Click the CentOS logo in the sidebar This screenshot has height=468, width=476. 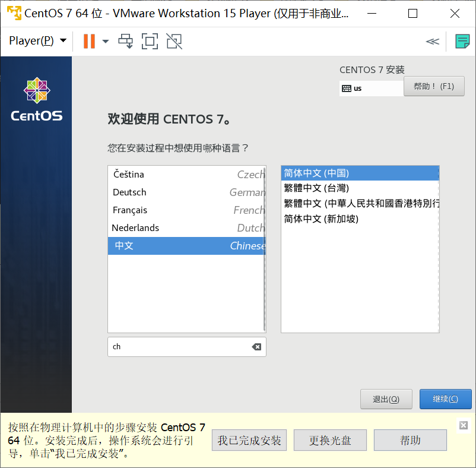point(37,100)
